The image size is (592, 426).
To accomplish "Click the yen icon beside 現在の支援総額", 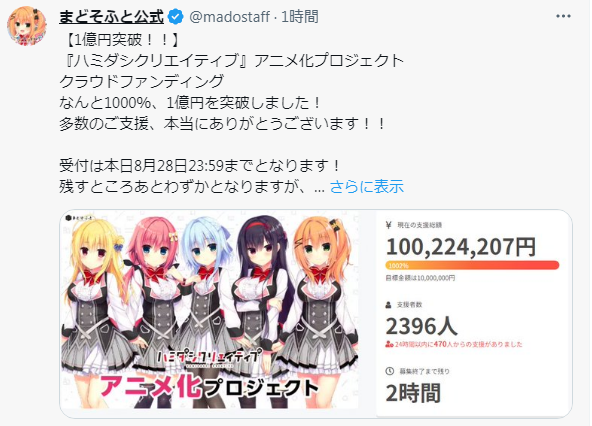I will coord(388,225).
